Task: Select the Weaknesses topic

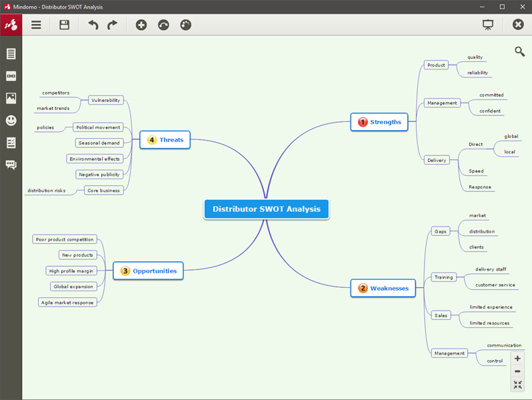Action: point(383,288)
